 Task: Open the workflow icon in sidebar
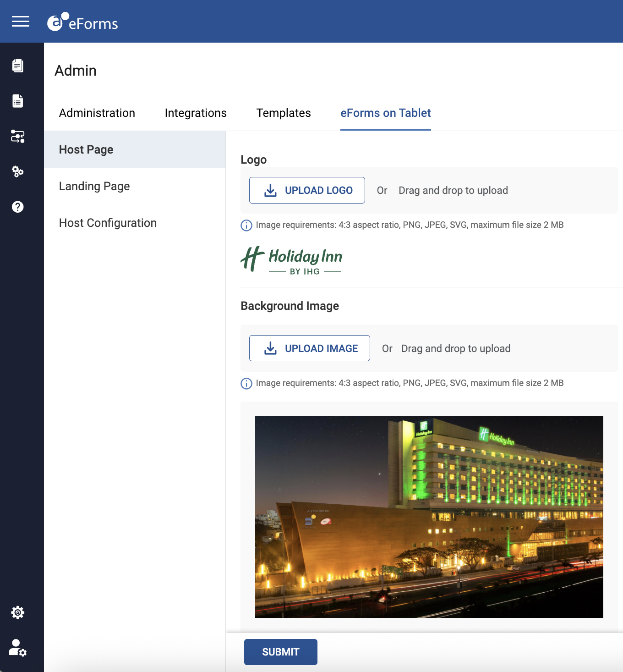pyautogui.click(x=18, y=136)
